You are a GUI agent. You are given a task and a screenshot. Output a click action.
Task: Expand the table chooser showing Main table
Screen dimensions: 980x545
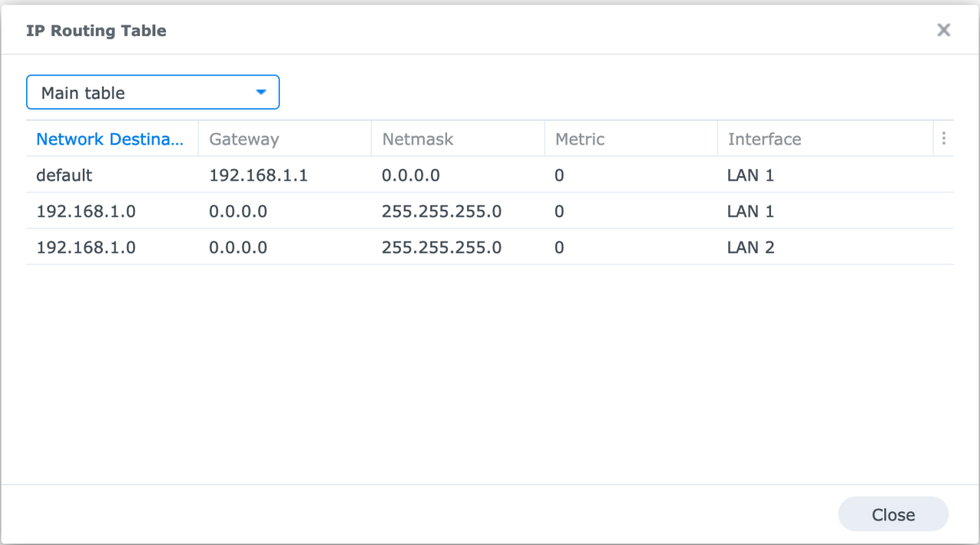[152, 91]
